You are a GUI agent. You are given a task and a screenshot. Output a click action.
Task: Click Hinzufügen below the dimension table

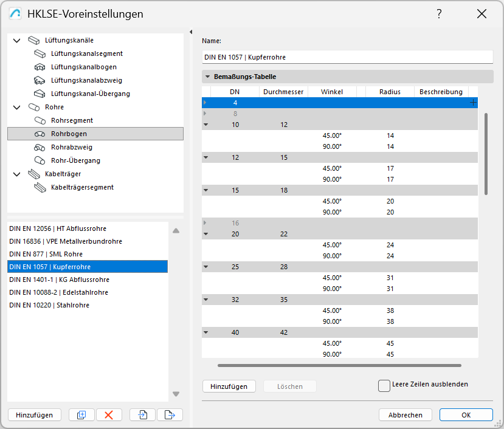(x=229, y=386)
